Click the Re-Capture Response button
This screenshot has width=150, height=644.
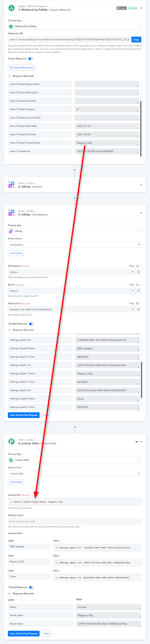click(21, 67)
